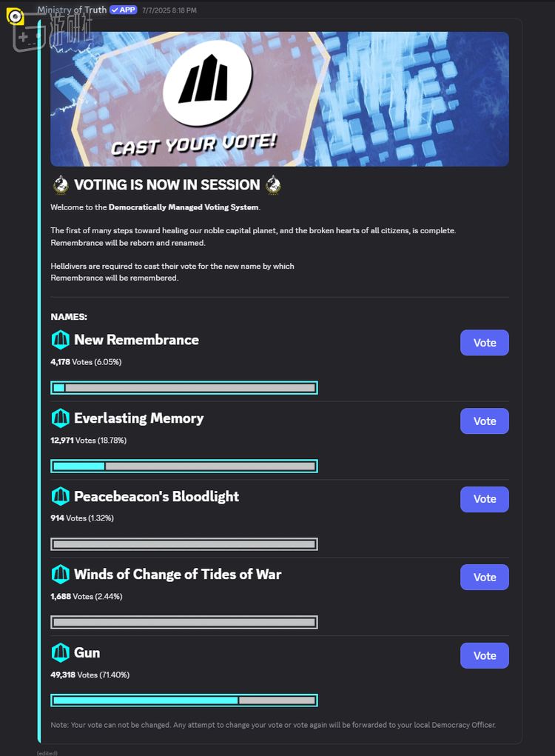Open the Cast Your Vote banner image

click(x=280, y=98)
